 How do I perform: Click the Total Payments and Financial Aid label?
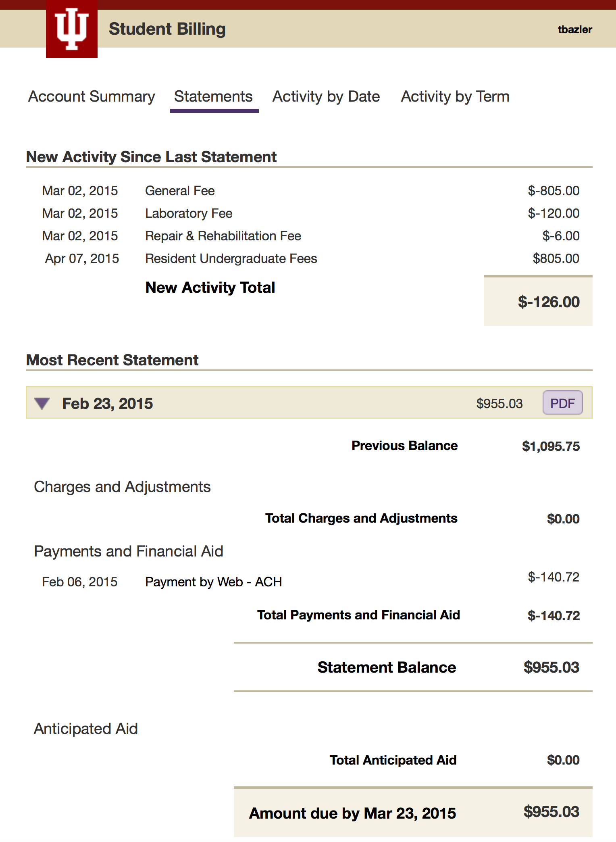pyautogui.click(x=359, y=615)
